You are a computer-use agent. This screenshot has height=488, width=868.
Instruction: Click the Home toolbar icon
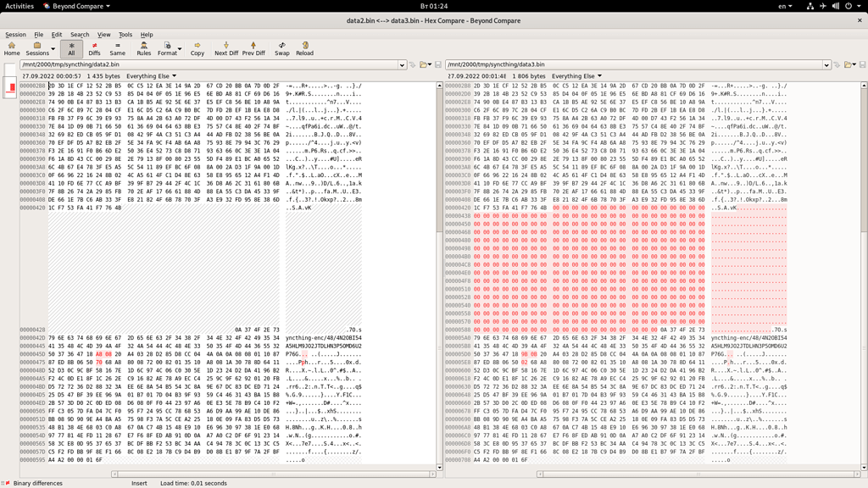coord(12,48)
